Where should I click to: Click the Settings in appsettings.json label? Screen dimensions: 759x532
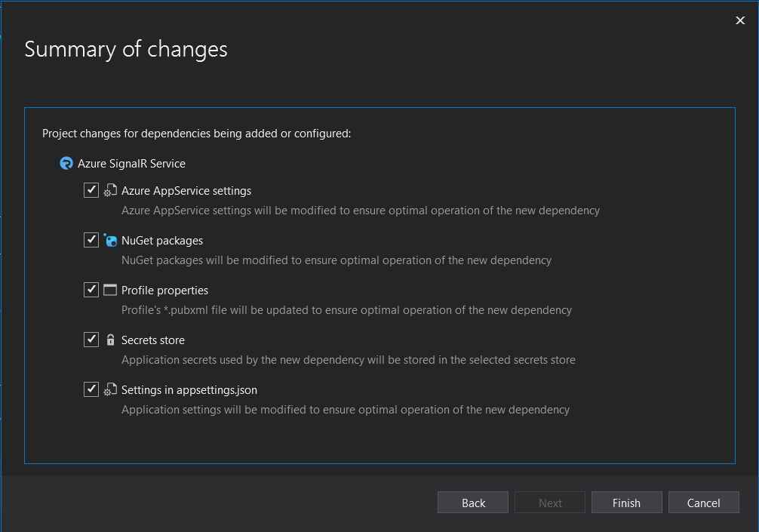click(189, 390)
